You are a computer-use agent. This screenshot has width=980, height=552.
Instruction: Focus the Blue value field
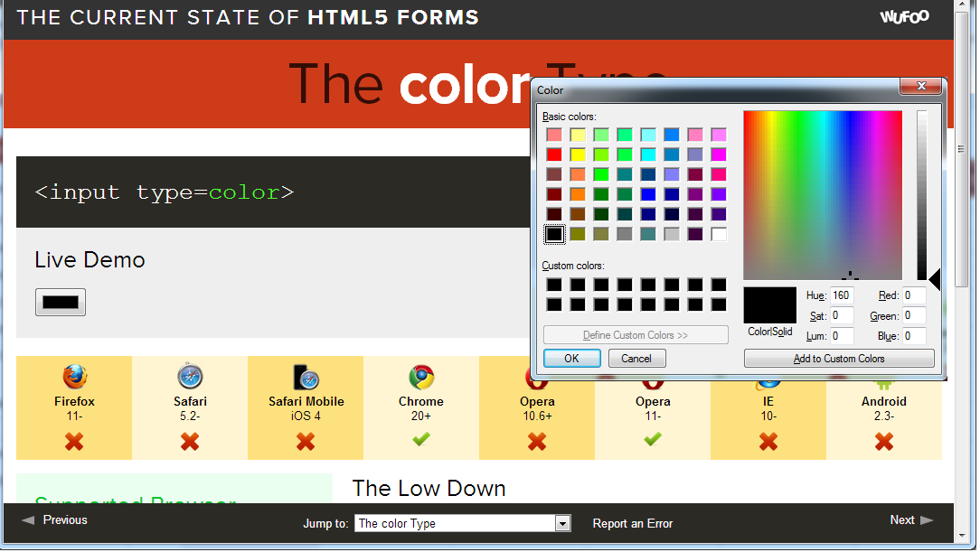point(914,336)
